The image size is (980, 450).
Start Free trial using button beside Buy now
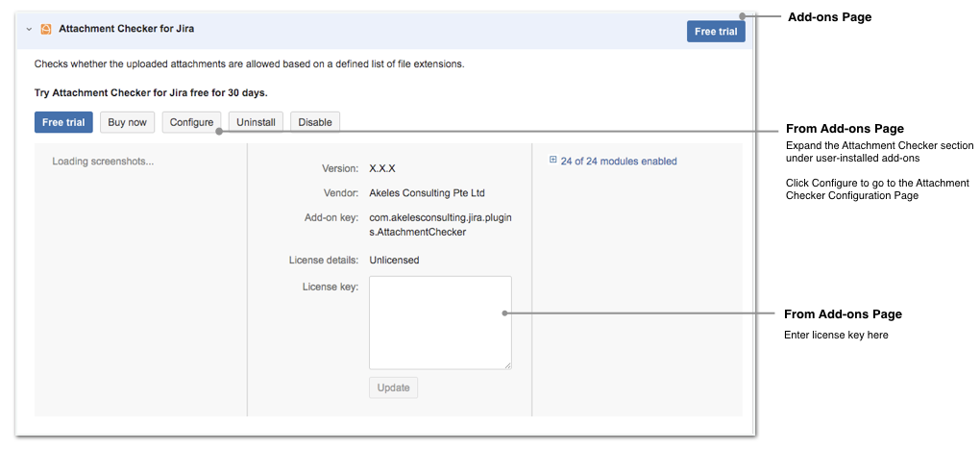pyautogui.click(x=63, y=122)
